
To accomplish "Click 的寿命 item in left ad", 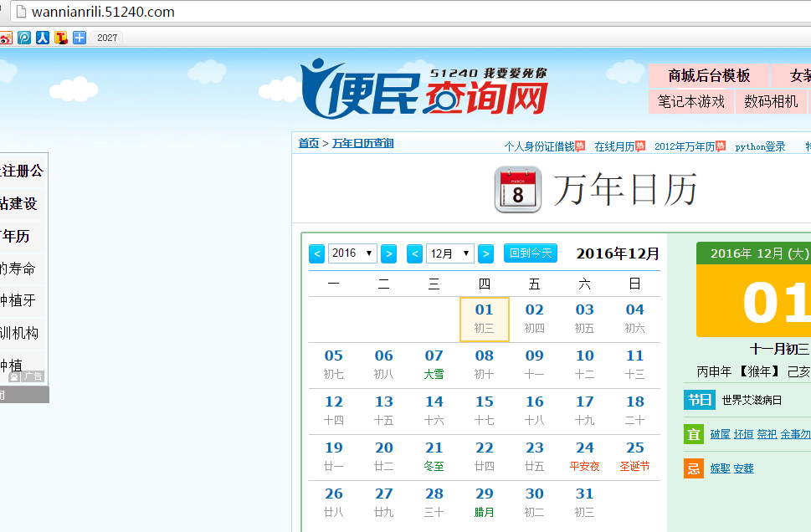I will (17, 269).
